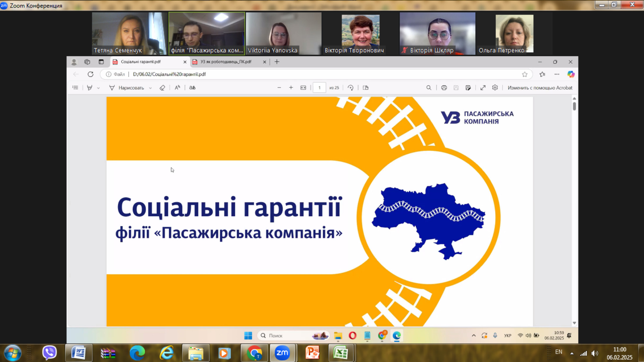
Task: Expand the highlighter color options arrow
Action: click(98, 88)
